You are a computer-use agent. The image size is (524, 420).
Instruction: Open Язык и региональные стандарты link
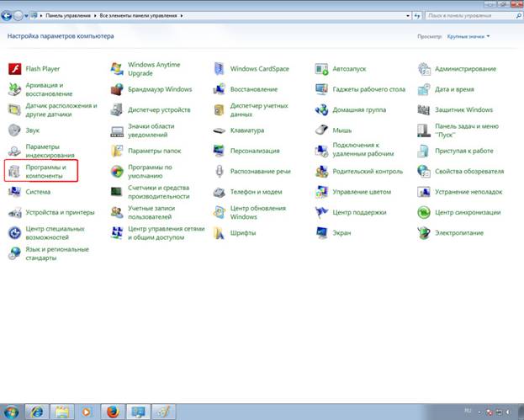point(57,253)
